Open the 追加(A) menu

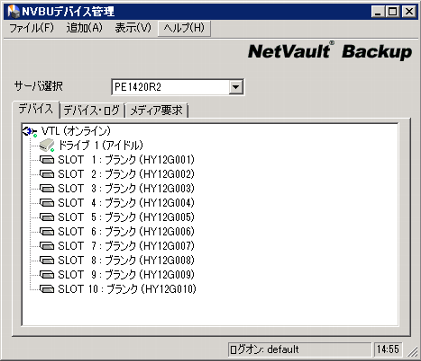point(84,28)
